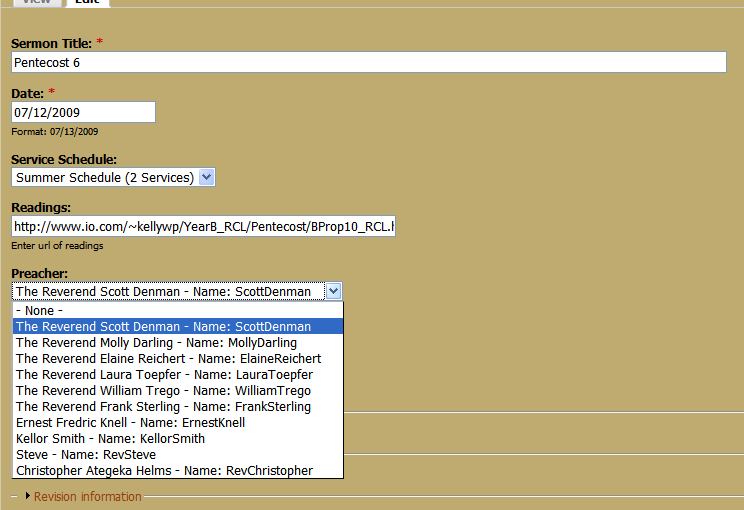744x510 pixels.
Task: Select Kellor Smith from the list
Action: pos(178,439)
